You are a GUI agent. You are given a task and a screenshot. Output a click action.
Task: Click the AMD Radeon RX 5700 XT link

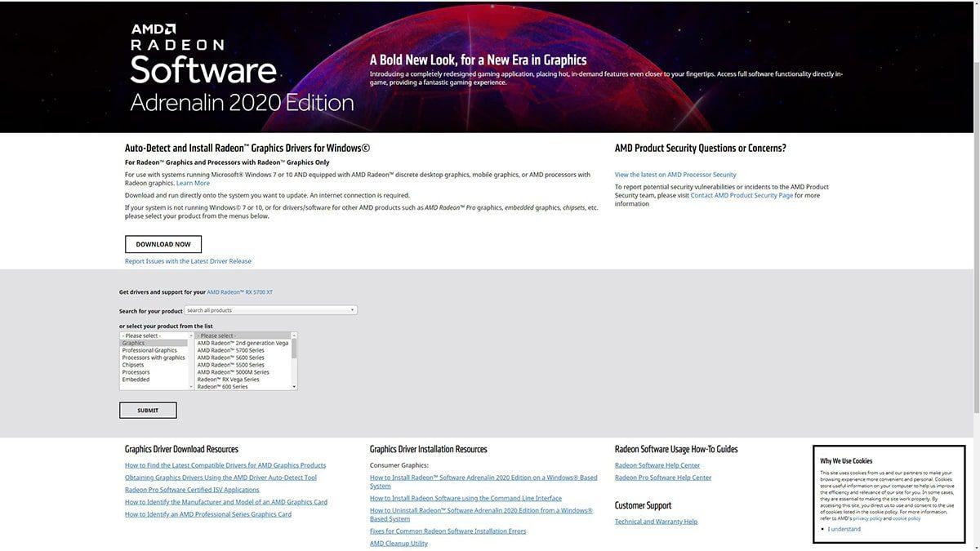point(240,292)
